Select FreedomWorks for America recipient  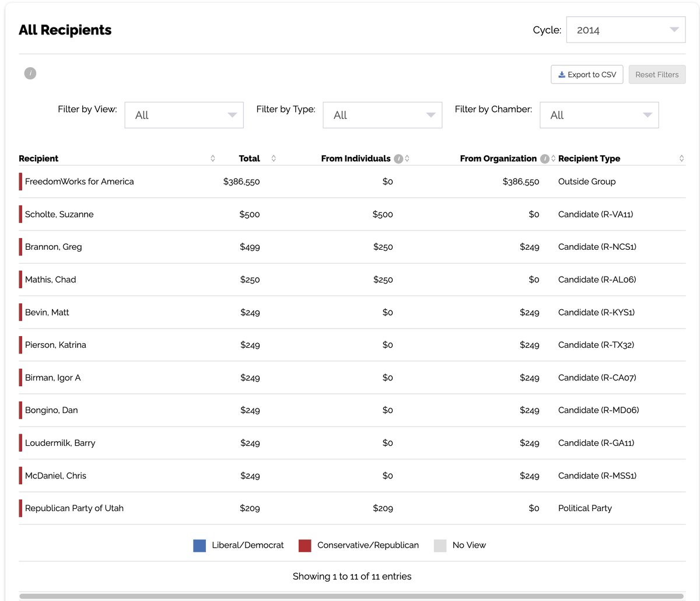[x=79, y=181]
